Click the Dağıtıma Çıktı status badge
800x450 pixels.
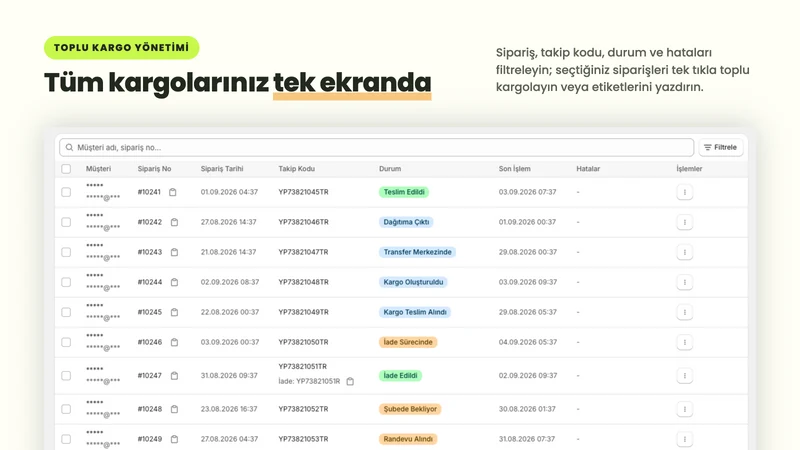pos(406,222)
